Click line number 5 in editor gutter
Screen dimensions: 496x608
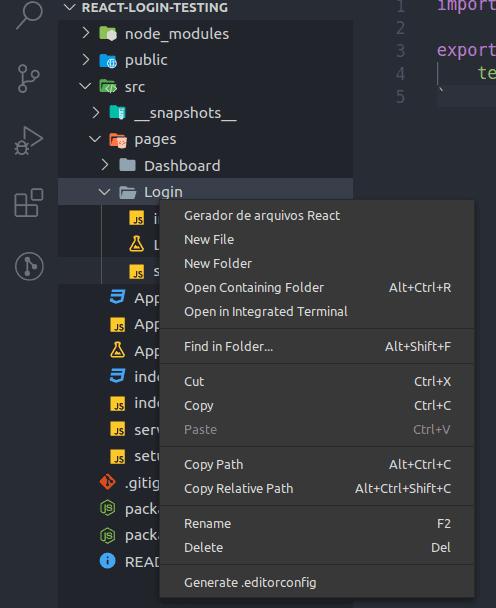tap(400, 97)
